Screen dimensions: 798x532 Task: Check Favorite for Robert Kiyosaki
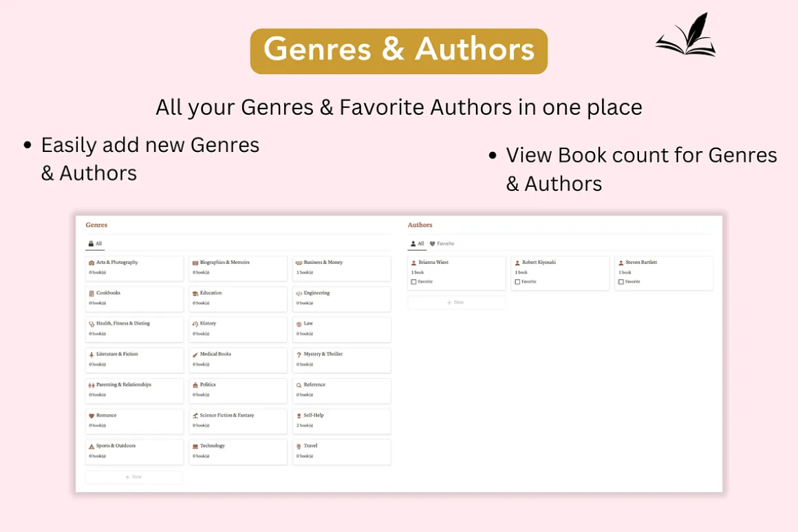[517, 282]
